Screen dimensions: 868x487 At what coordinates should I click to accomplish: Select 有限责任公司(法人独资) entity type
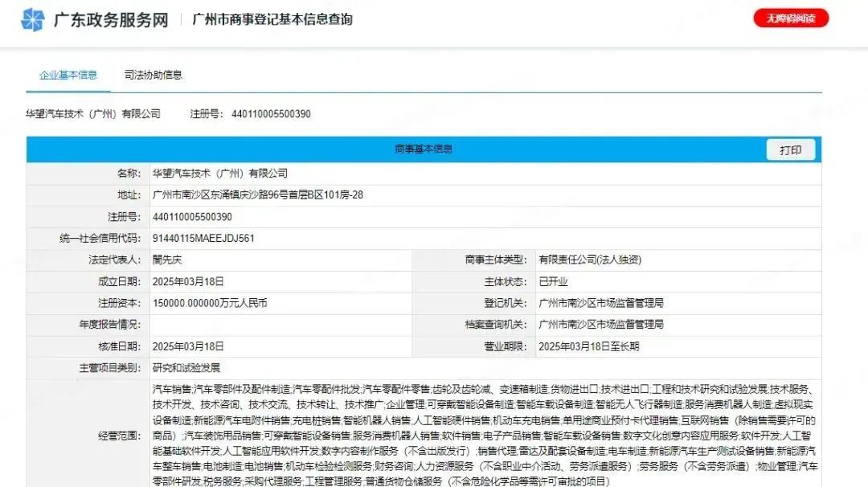590,260
